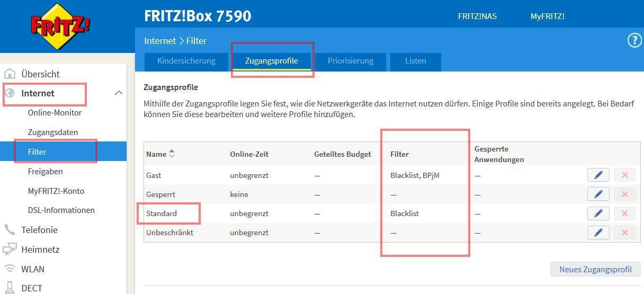Open Telefonie in the sidebar
This screenshot has height=294, width=644.
tap(39, 230)
